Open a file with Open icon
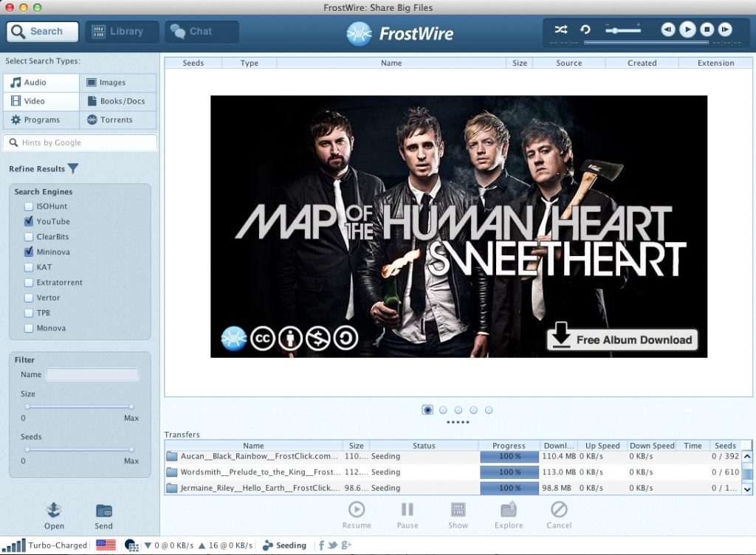This screenshot has width=756, height=555. click(x=54, y=515)
